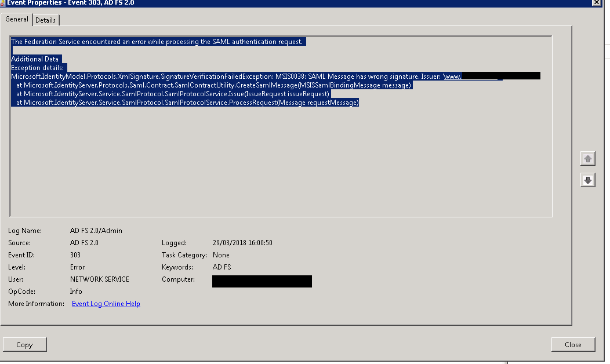Copy the event details with the Copy button
610x364 pixels.
24,344
